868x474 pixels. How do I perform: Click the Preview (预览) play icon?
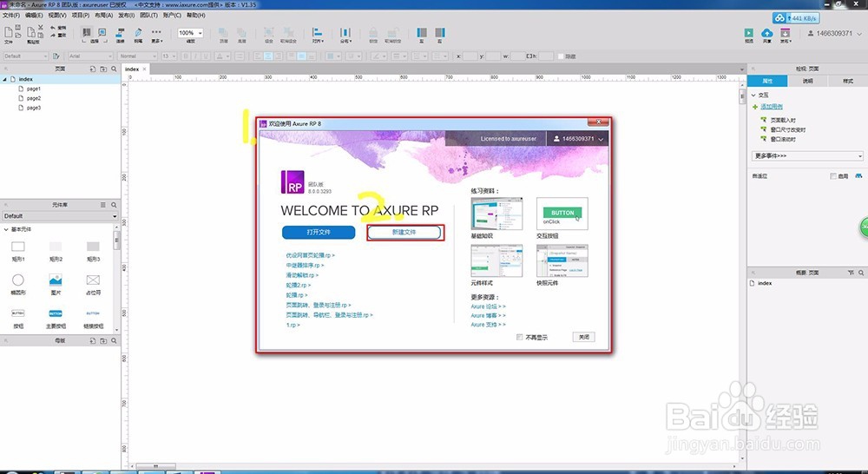(x=748, y=33)
